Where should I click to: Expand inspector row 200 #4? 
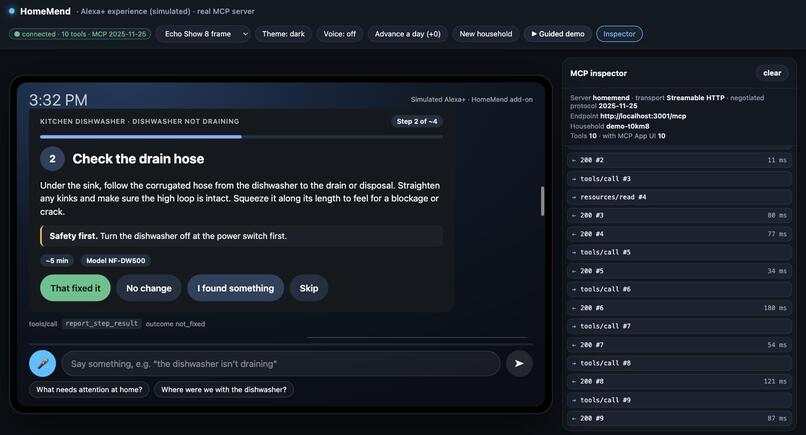tap(679, 234)
